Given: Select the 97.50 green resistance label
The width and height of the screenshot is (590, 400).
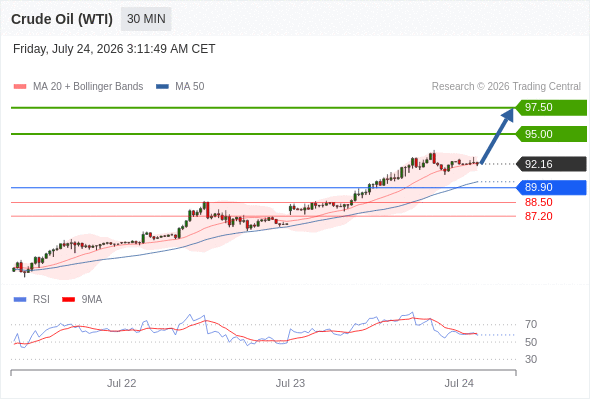Looking at the screenshot, I should point(551,108).
